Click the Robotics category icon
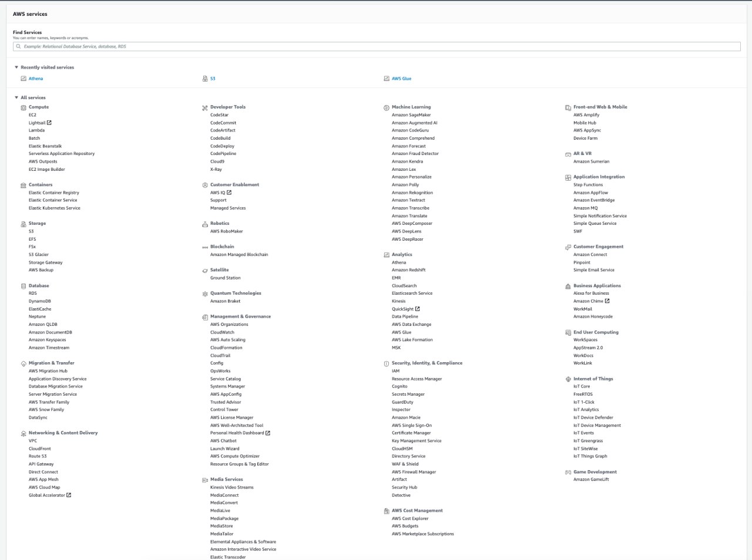752x560 pixels. (x=205, y=224)
